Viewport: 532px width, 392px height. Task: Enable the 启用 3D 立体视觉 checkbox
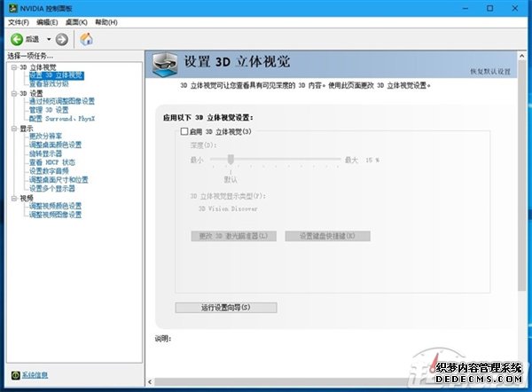pos(184,131)
